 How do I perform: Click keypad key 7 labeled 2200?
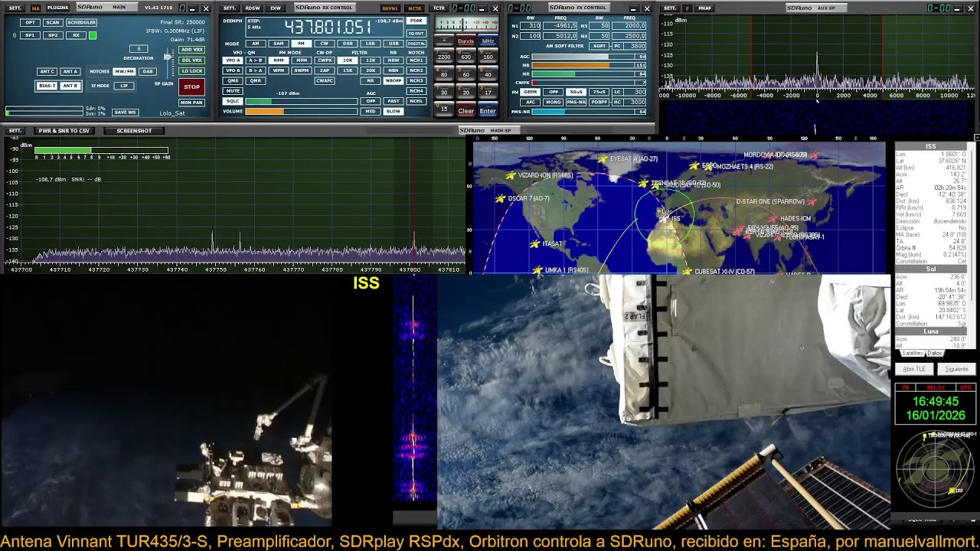[443, 57]
